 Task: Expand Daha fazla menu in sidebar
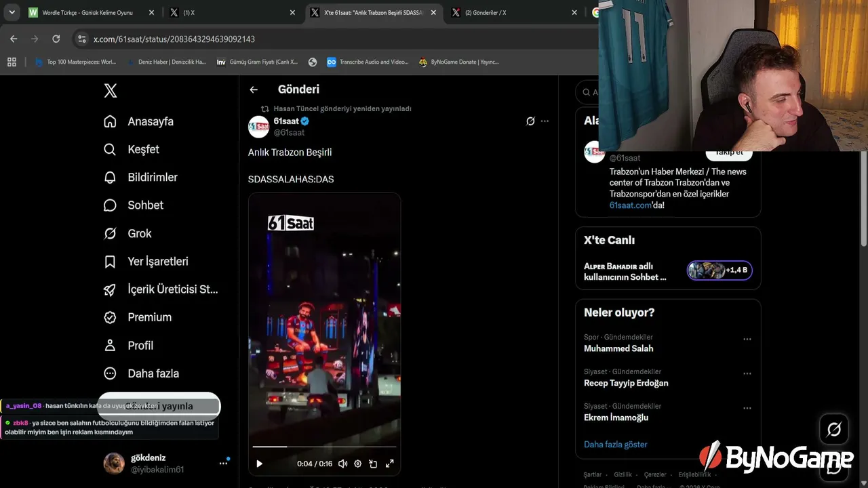[x=141, y=373]
